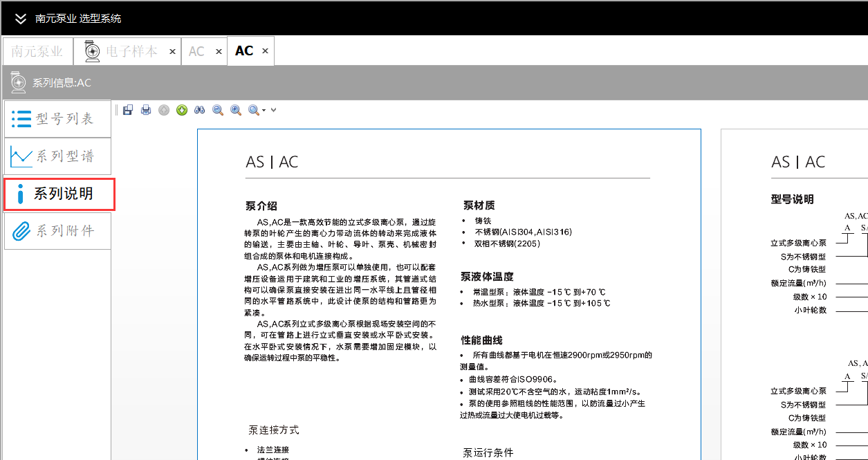Click the paperclip icon beside 系列附件

click(x=21, y=231)
